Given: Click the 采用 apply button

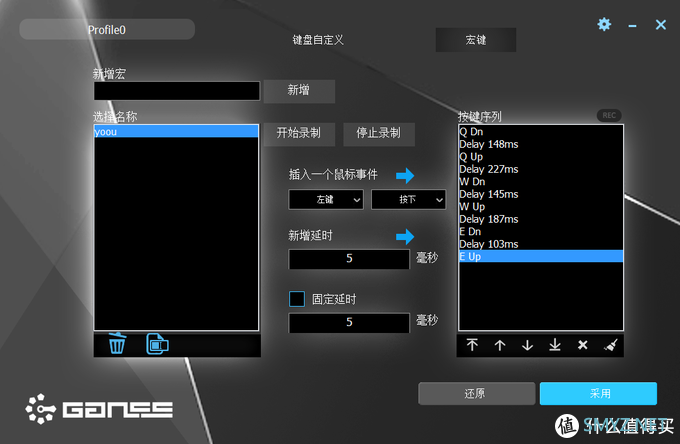Looking at the screenshot, I should tap(598, 394).
